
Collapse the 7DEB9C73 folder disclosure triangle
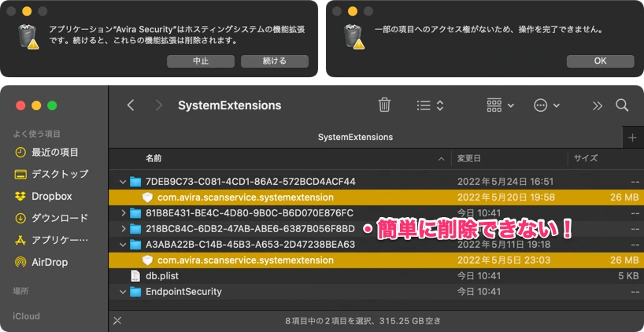[x=123, y=182]
